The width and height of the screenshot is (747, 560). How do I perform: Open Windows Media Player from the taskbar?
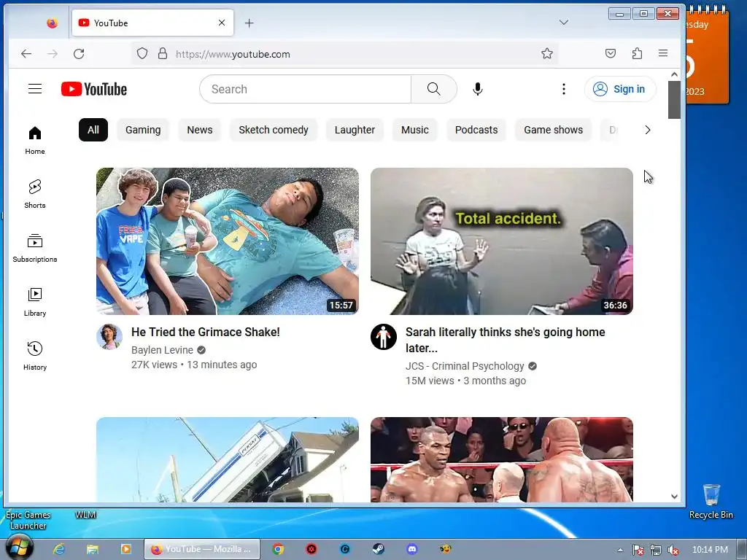coord(125,549)
